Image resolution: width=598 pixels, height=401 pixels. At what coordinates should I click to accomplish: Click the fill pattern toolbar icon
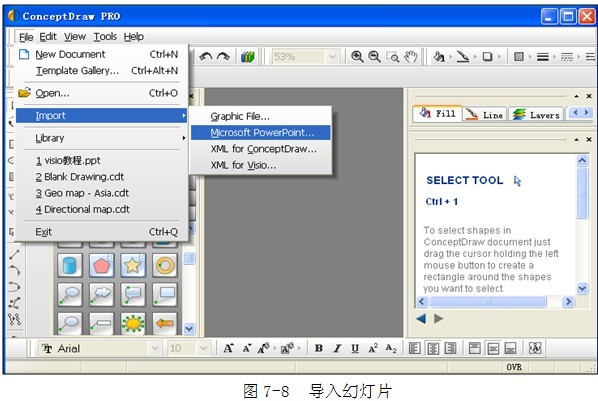(518, 57)
